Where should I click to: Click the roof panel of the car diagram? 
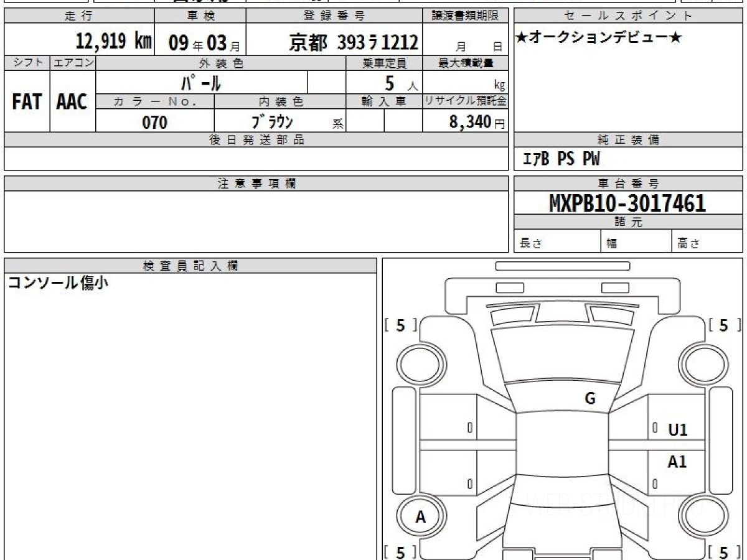pos(562,443)
